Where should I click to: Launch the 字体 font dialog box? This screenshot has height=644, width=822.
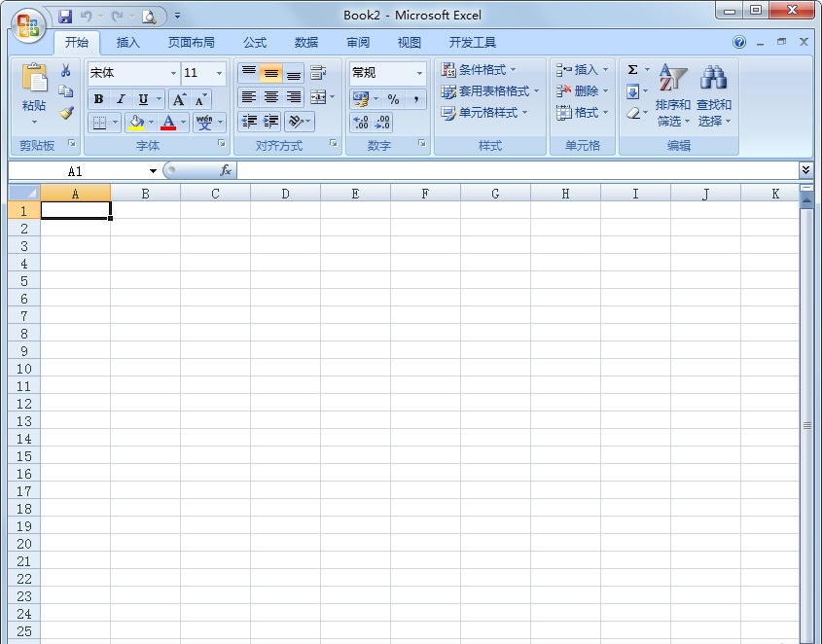(x=222, y=143)
